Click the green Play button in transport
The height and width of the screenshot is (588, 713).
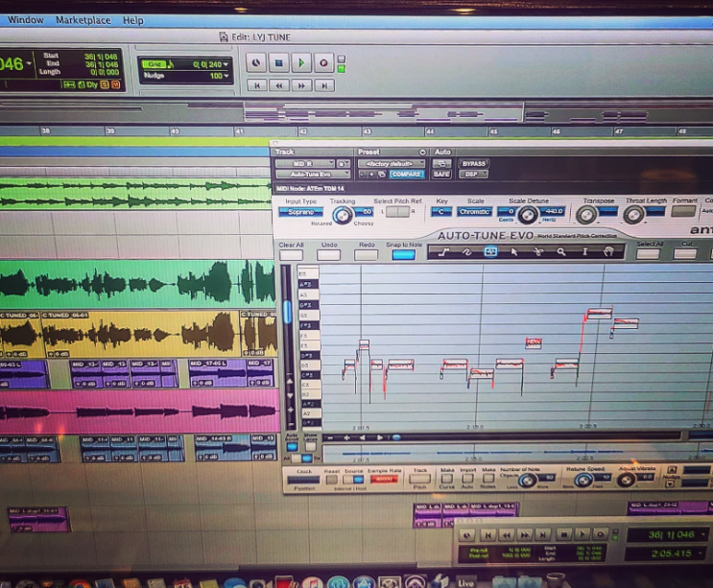tap(301, 62)
